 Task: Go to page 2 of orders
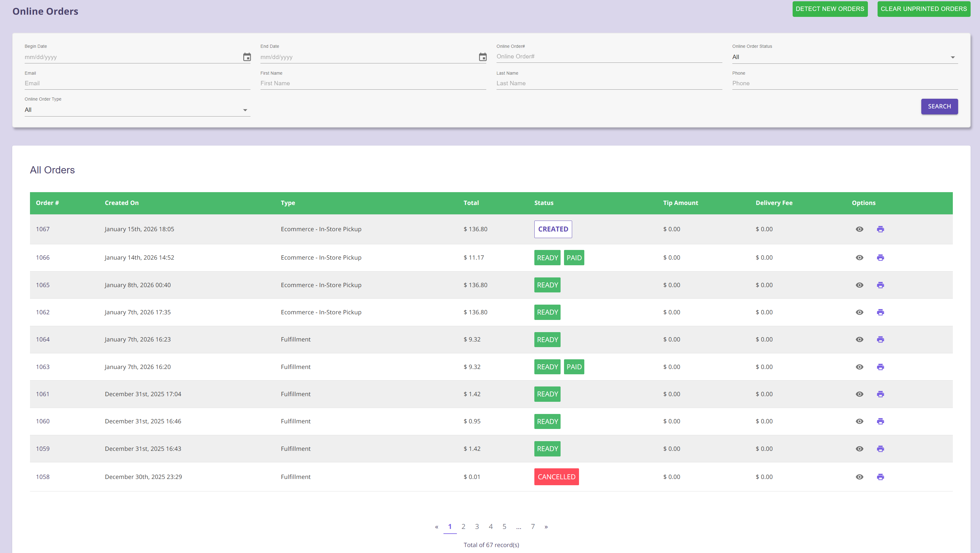coord(463,526)
